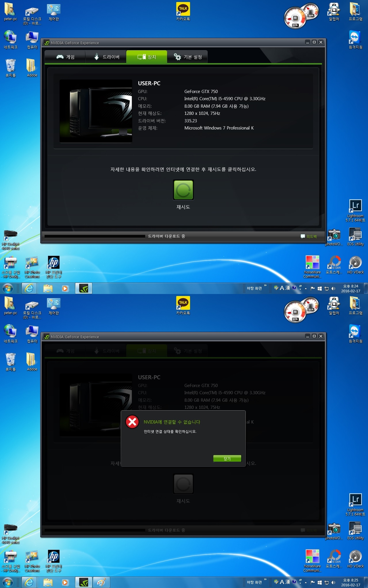Maximize the upper GeForce Experience window
368x588 pixels.
(314, 42)
